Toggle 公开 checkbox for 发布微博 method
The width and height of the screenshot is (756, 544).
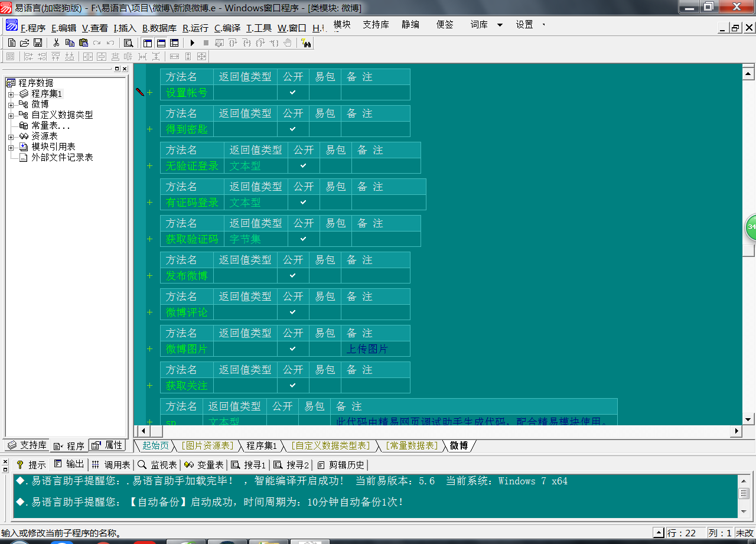(293, 276)
